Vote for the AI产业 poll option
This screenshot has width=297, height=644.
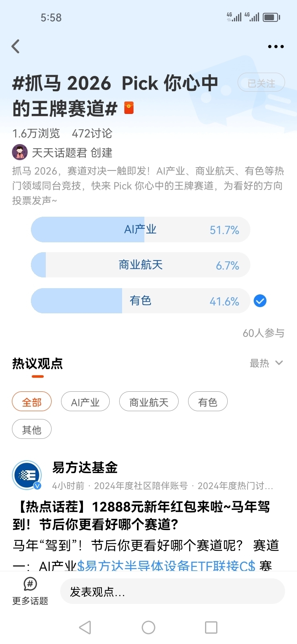coord(140,230)
